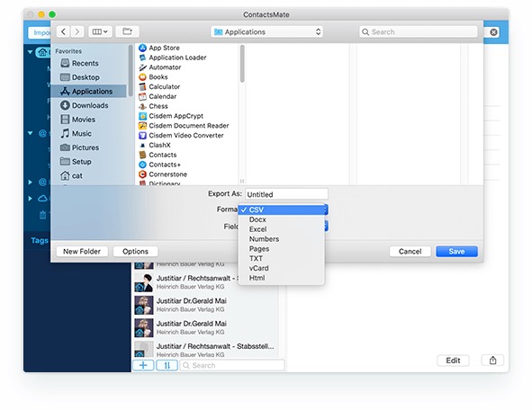Click the circled X toolbar icon
The height and width of the screenshot is (410, 532).
coord(493,32)
